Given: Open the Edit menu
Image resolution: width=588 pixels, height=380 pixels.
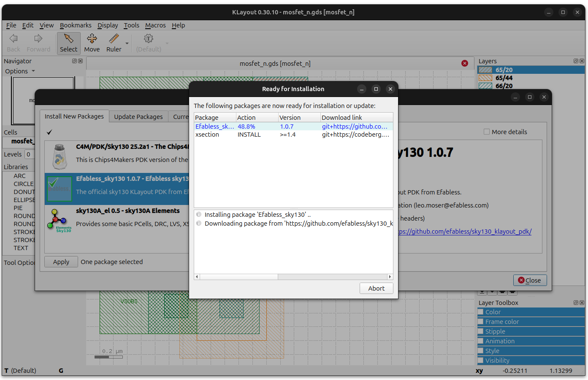Looking at the screenshot, I should click(28, 25).
